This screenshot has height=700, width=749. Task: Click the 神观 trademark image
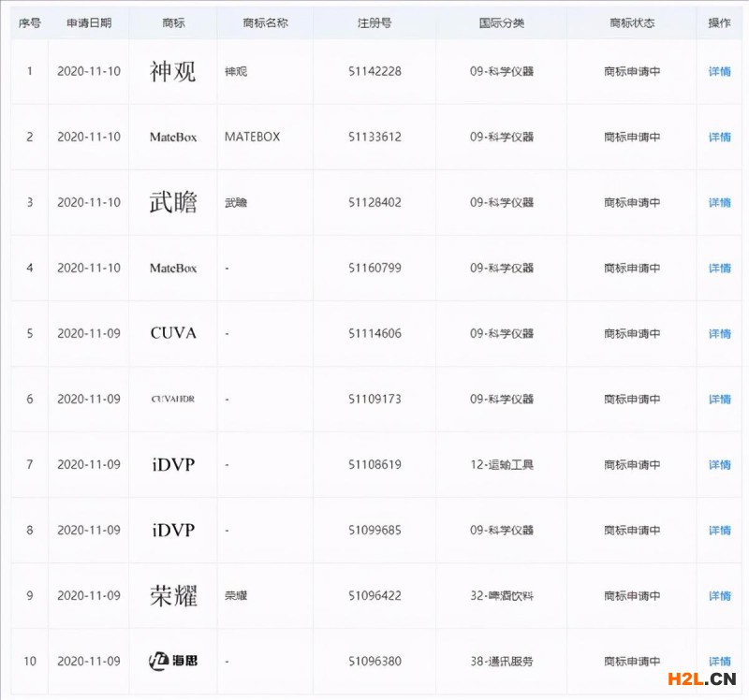point(173,71)
